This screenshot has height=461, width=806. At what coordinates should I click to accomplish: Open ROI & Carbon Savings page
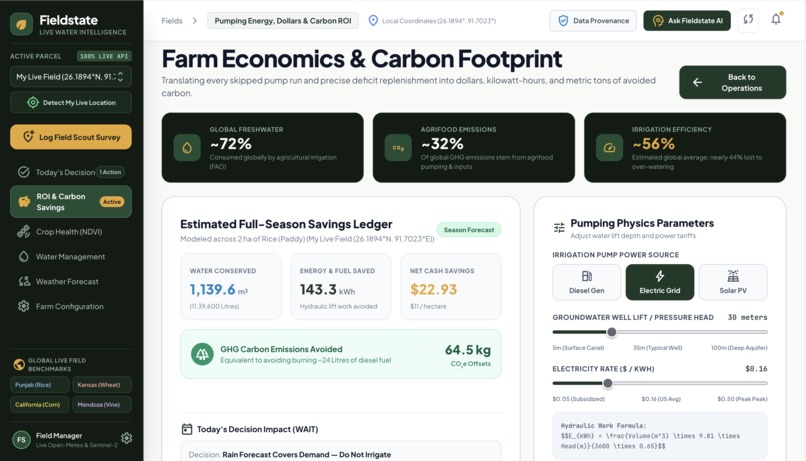click(71, 202)
